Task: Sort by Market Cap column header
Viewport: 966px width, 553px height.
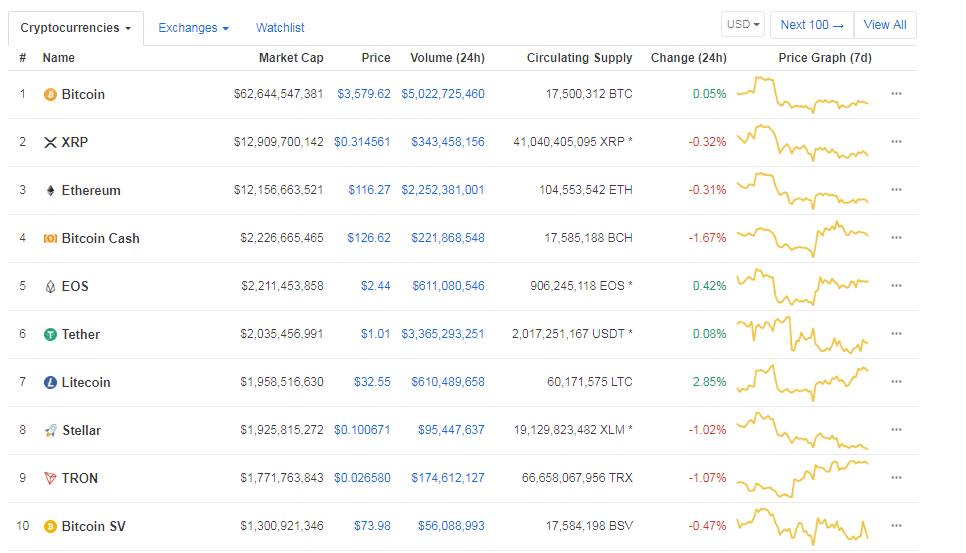Action: click(x=291, y=58)
